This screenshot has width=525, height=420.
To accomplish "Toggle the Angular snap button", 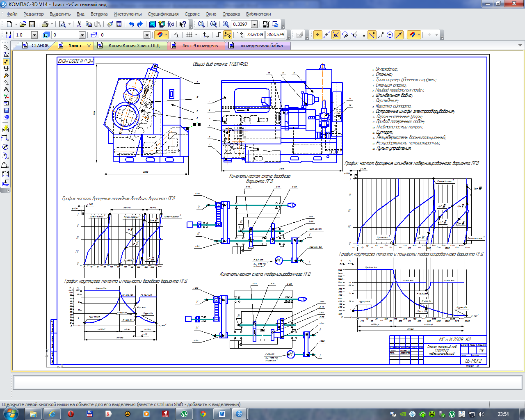I will (x=381, y=35).
